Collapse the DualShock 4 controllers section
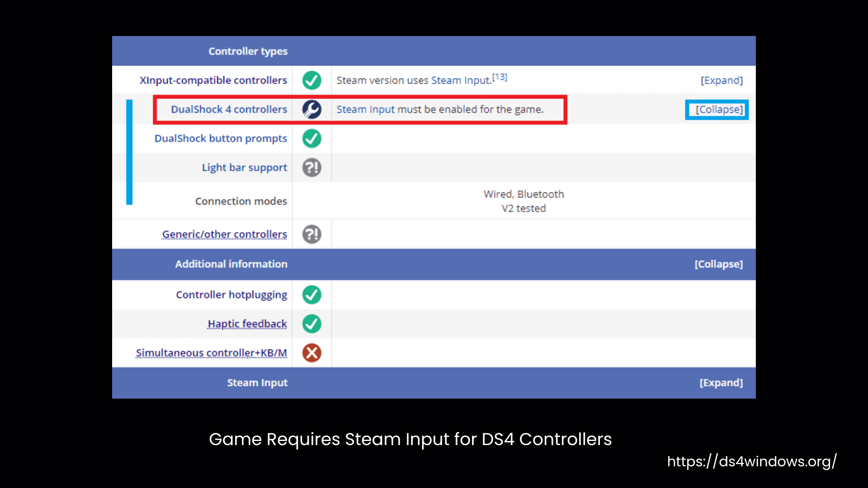 click(719, 109)
